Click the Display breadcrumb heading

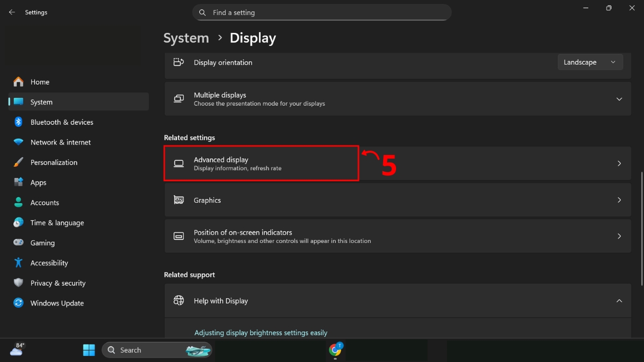point(253,38)
